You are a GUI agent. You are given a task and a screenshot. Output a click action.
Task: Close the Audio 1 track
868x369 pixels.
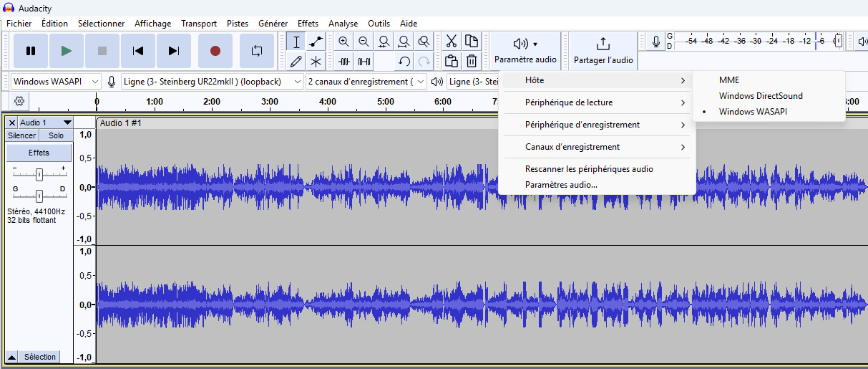click(11, 123)
